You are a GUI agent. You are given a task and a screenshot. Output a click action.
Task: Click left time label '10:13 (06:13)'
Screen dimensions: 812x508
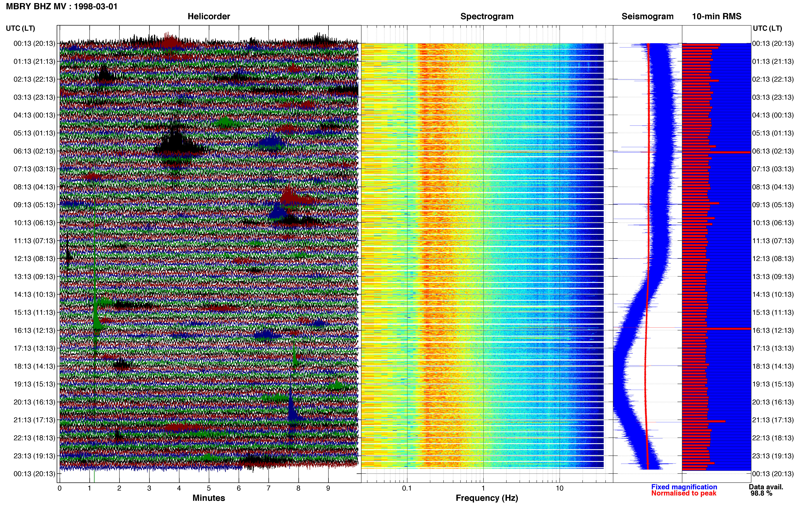[x=34, y=223]
